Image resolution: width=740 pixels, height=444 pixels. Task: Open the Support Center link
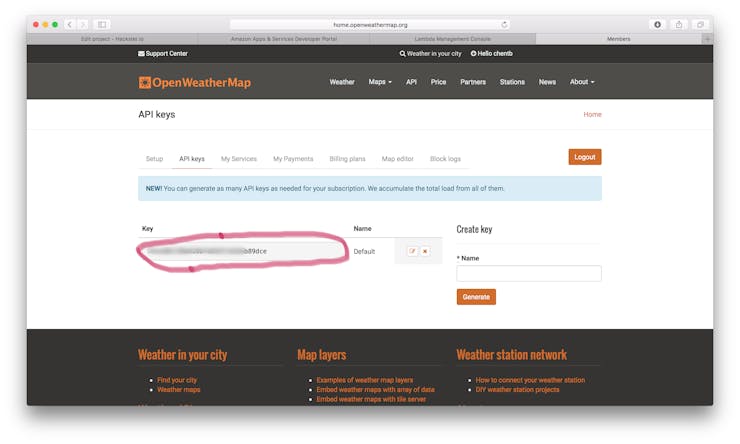(x=163, y=54)
